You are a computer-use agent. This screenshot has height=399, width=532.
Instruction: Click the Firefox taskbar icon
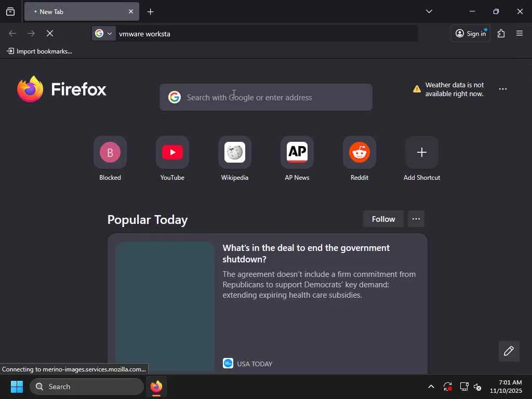coord(156,387)
